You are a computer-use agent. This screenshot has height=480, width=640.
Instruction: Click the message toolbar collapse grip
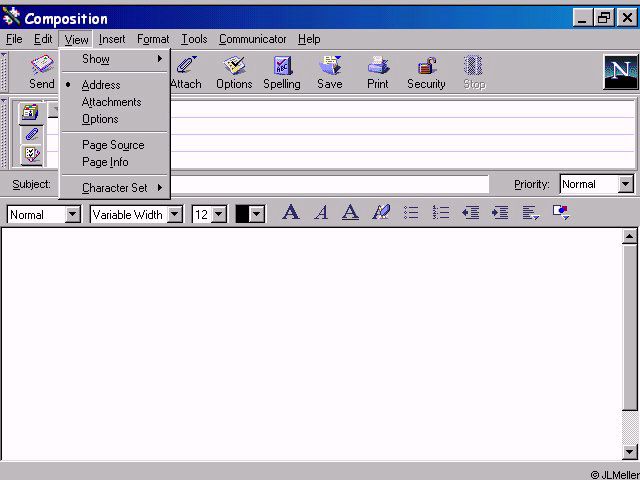tap(4, 72)
